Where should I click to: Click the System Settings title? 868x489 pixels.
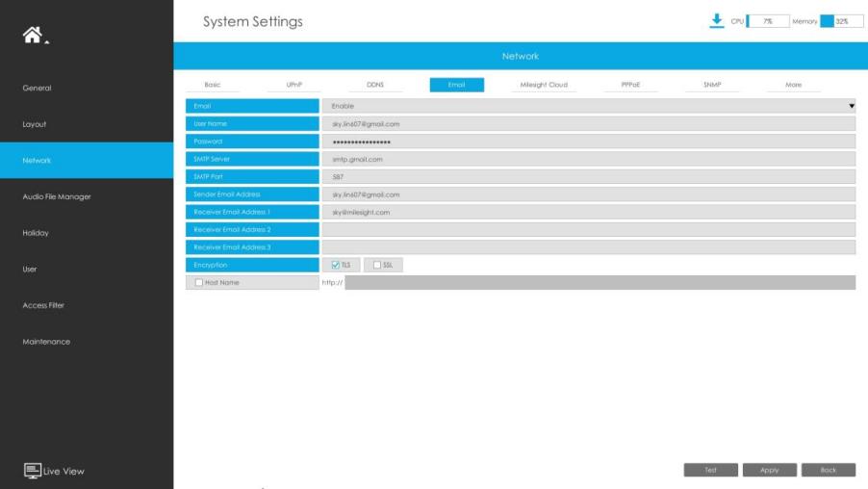[252, 21]
